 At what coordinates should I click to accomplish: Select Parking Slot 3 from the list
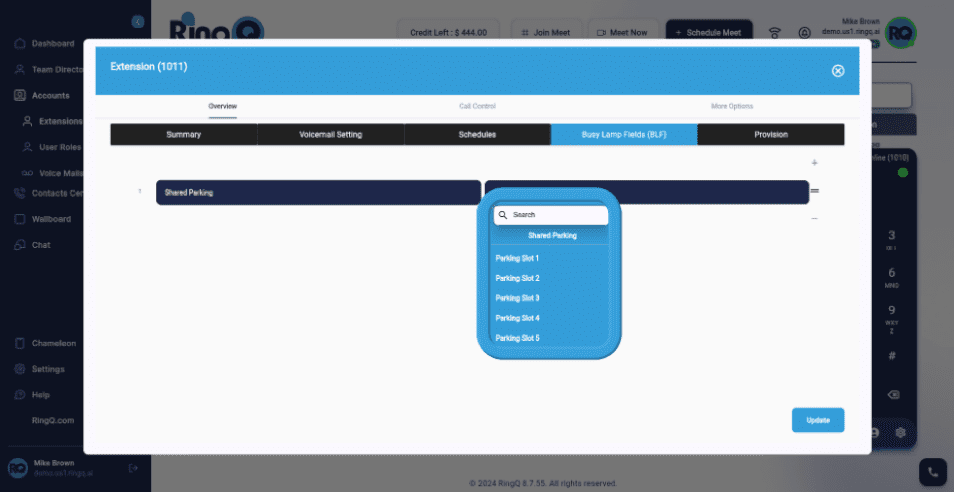518,298
